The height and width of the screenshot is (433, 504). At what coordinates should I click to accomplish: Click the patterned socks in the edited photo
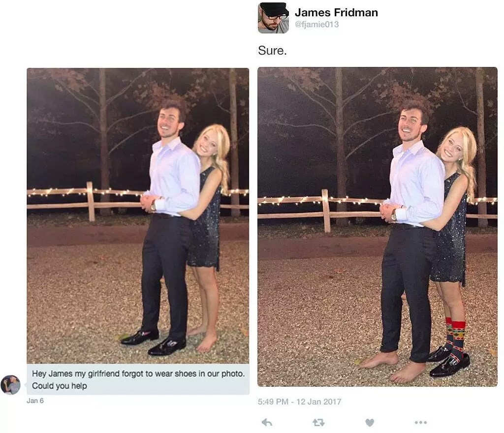tap(456, 336)
